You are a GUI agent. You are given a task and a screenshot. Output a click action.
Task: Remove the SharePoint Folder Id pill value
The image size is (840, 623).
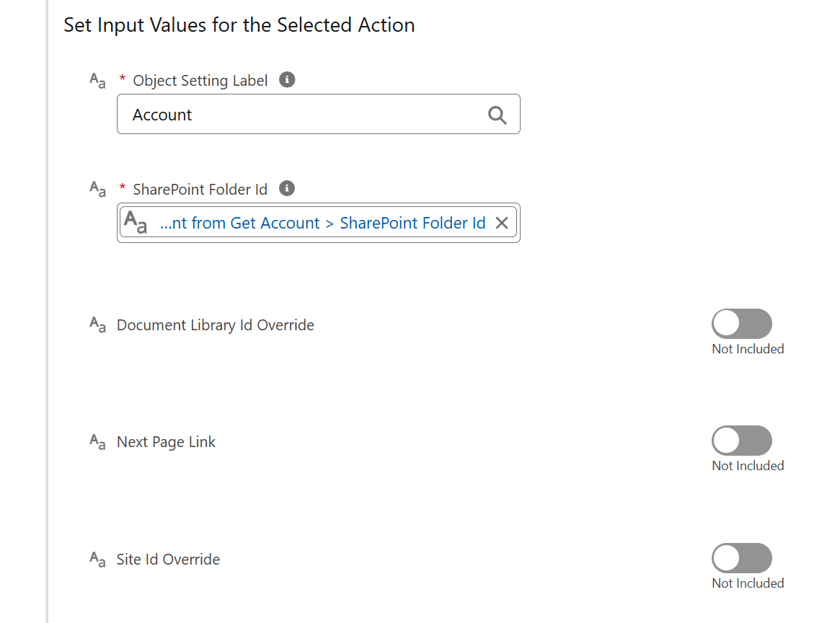tap(502, 223)
